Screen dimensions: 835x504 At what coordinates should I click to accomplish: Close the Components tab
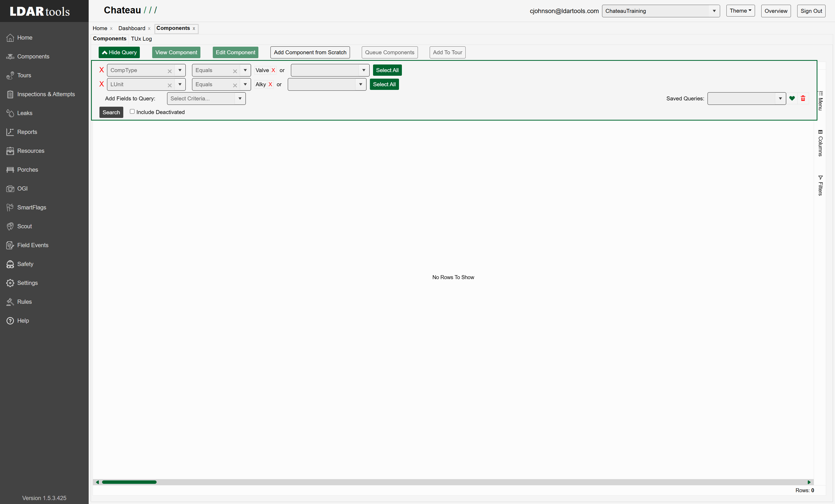(x=194, y=29)
